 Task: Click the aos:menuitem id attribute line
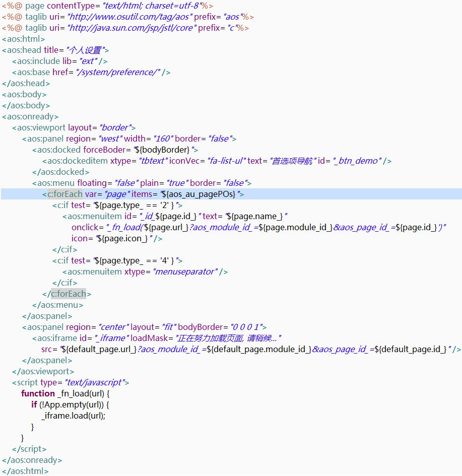pos(175,217)
